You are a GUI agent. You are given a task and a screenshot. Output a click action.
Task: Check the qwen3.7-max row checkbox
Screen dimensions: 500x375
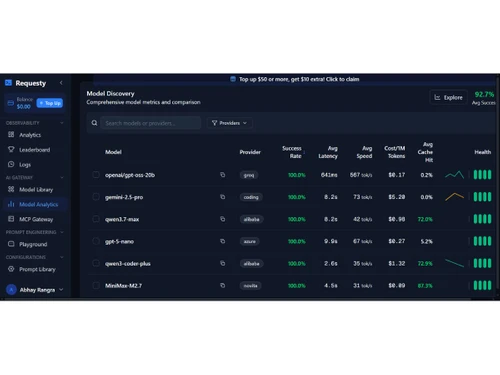tap(96, 219)
